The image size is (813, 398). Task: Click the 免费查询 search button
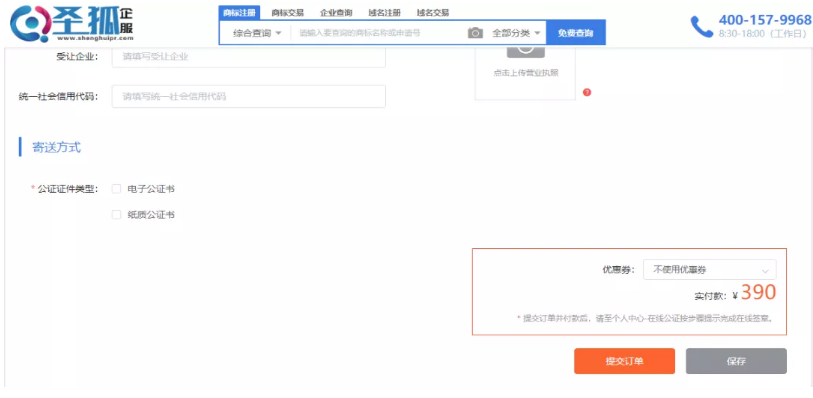pyautogui.click(x=576, y=33)
